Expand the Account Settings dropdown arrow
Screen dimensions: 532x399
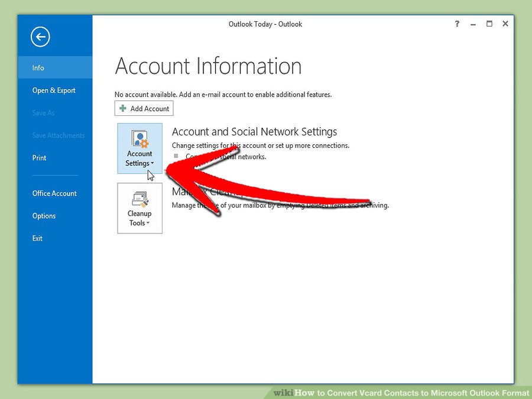153,164
